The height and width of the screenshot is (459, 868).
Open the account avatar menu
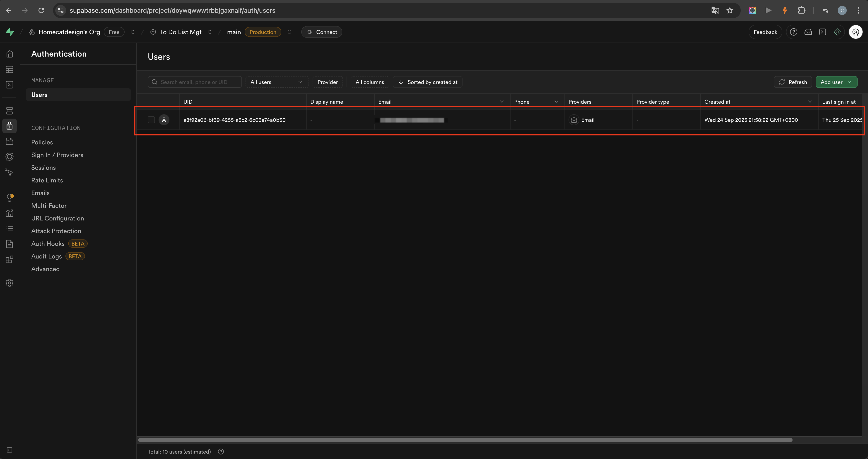point(856,32)
